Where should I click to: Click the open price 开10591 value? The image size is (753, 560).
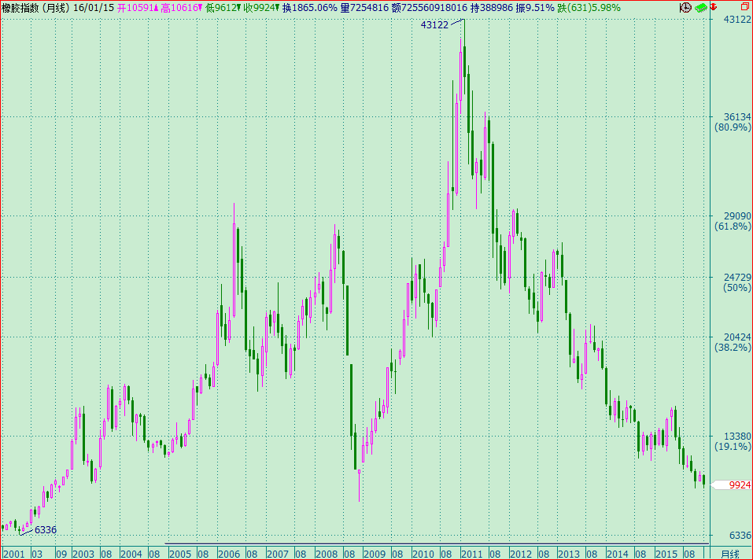(x=138, y=8)
